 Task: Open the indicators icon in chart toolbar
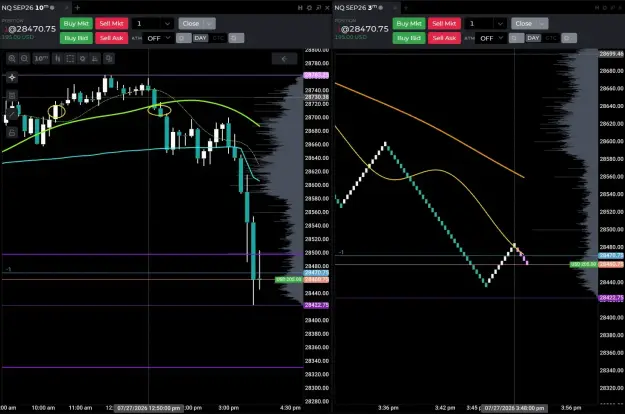point(95,59)
